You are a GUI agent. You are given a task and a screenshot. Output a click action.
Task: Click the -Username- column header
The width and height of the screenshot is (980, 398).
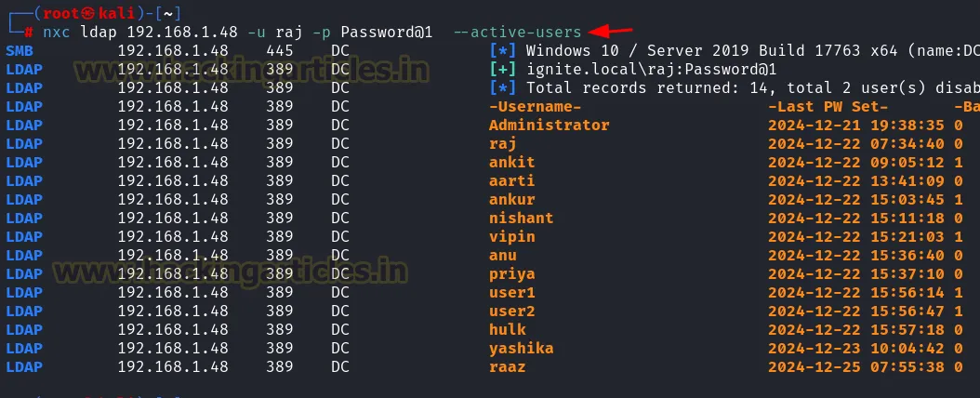pyautogui.click(x=535, y=107)
